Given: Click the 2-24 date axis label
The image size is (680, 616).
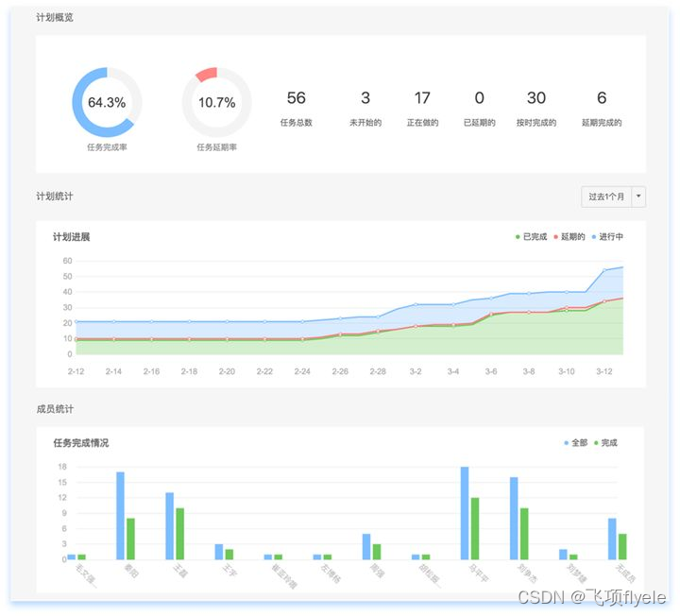Looking at the screenshot, I should pos(302,371).
